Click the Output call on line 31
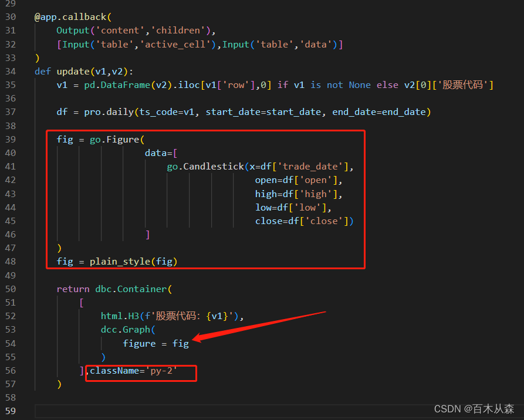 (73, 31)
